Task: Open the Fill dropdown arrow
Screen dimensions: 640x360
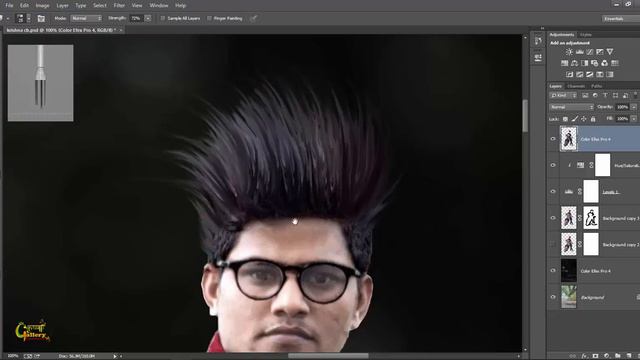Action: (x=633, y=119)
